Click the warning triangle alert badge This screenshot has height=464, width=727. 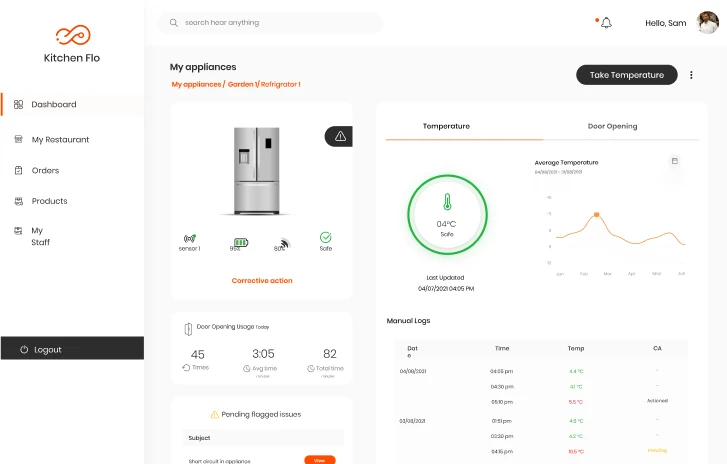pyautogui.click(x=340, y=136)
